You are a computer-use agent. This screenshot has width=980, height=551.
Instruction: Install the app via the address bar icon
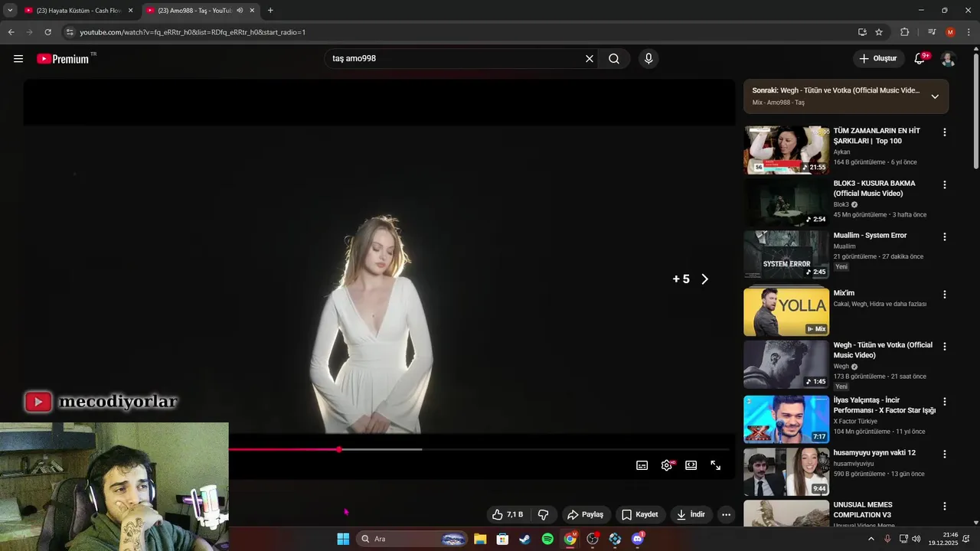pyautogui.click(x=862, y=32)
